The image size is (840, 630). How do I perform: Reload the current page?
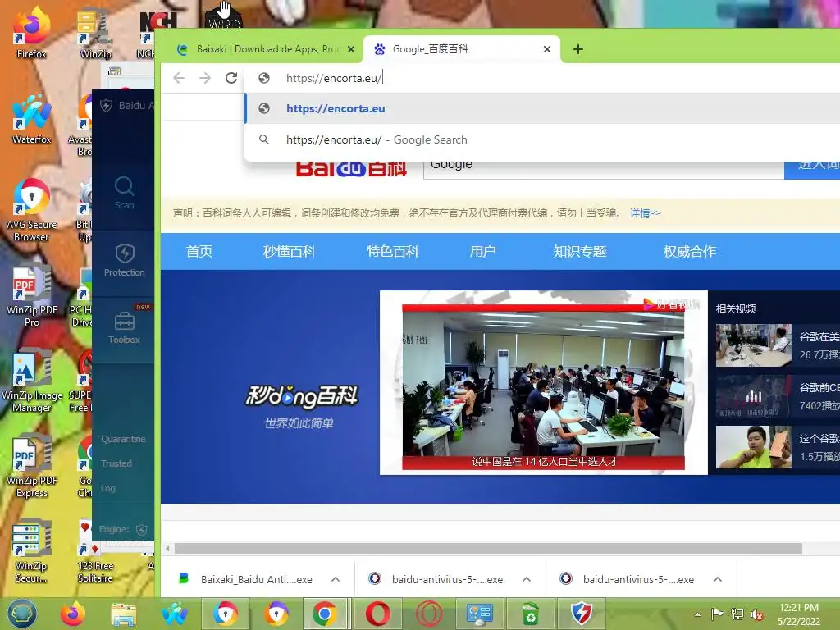231,78
